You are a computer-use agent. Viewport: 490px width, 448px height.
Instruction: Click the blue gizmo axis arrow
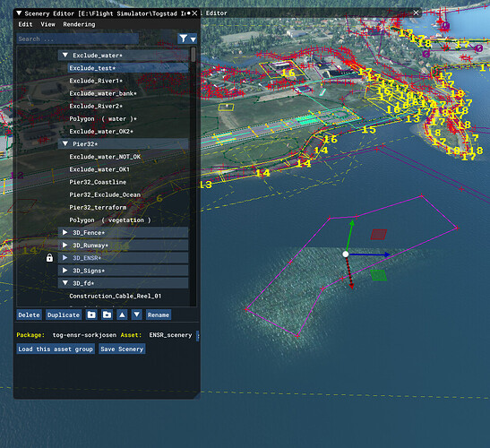coord(387,254)
